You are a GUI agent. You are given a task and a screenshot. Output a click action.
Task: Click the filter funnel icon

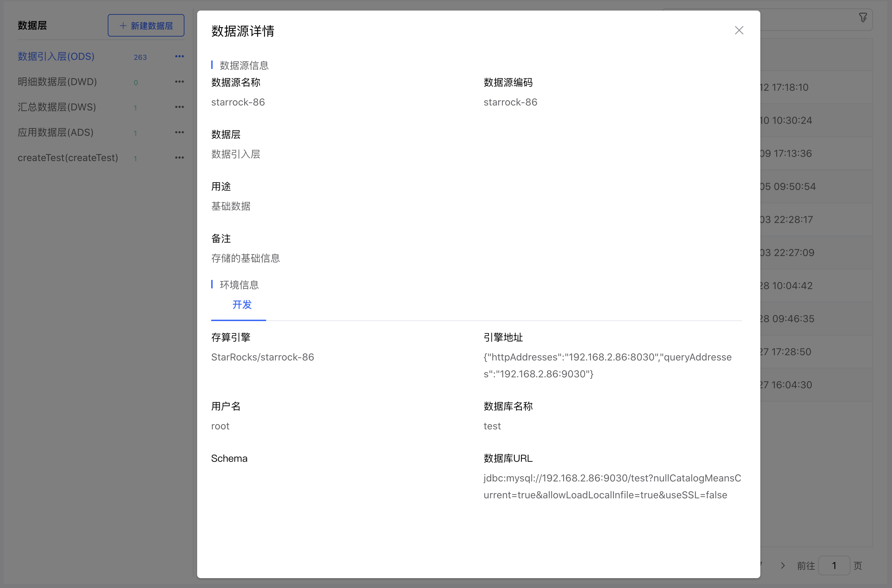click(x=863, y=18)
